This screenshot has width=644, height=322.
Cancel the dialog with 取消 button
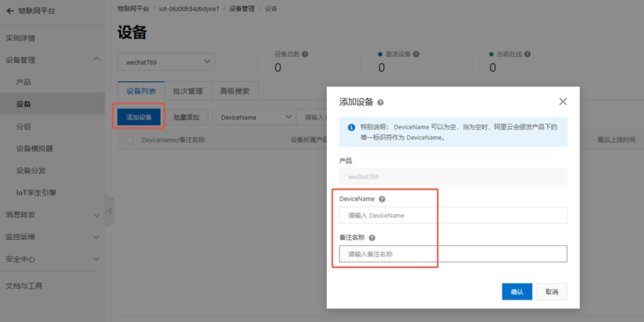coord(552,292)
